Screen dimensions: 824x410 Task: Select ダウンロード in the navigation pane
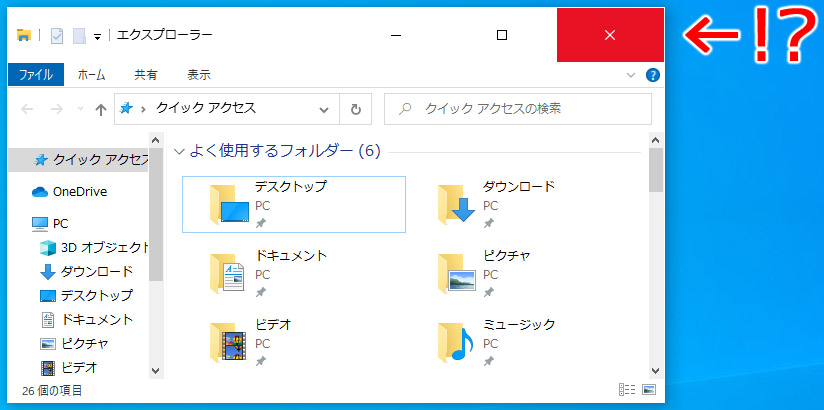pos(87,272)
